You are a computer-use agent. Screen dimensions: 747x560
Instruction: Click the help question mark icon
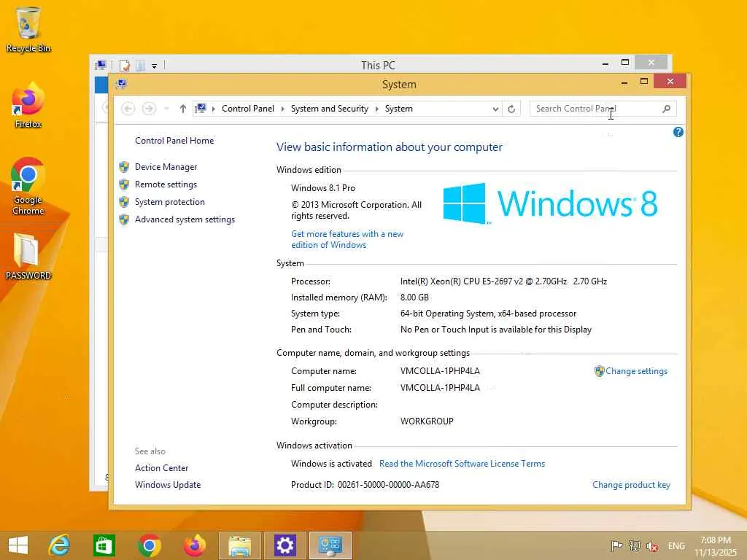tap(678, 132)
